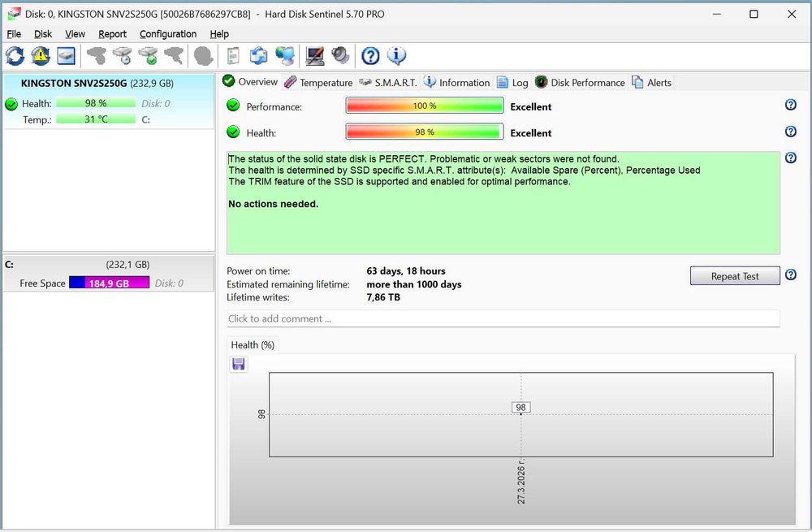
Task: Click the 27.3.2026 date label on graph
Action: click(x=521, y=482)
